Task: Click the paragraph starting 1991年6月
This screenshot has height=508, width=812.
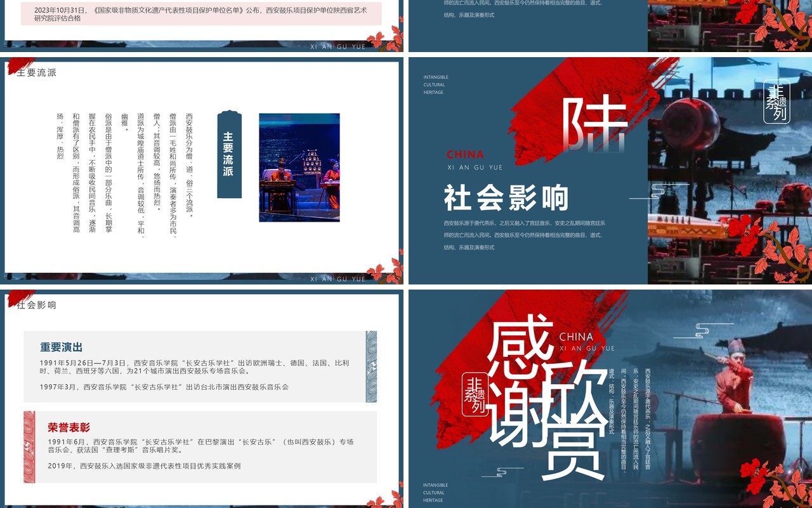Action: 200,446
